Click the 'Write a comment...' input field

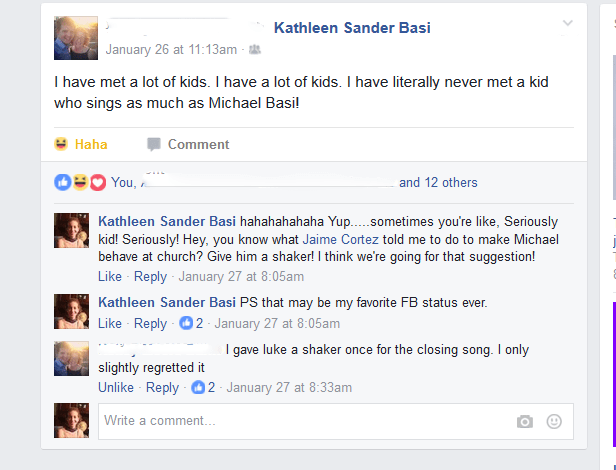(x=300, y=421)
